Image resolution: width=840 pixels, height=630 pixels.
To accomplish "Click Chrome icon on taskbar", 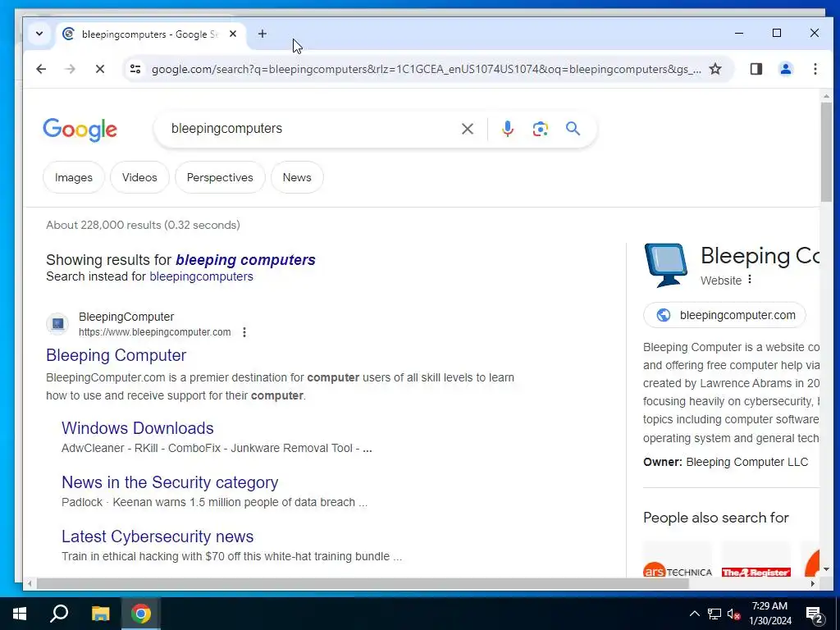I will pyautogui.click(x=141, y=614).
